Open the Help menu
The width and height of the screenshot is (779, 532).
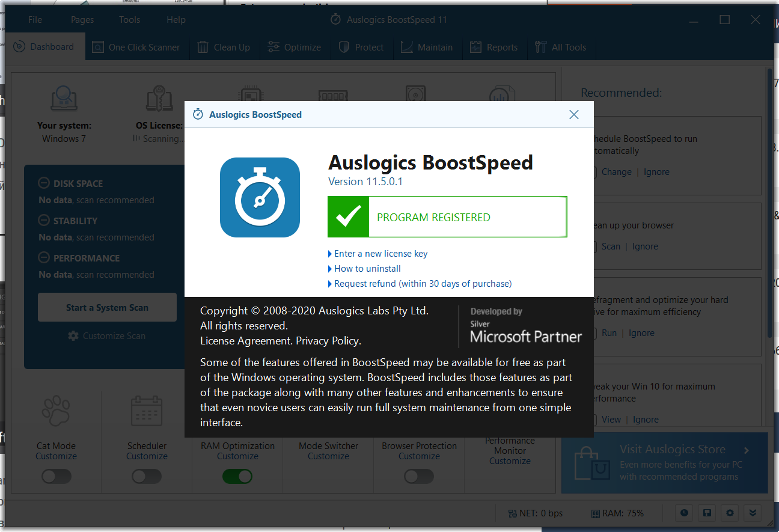(176, 20)
